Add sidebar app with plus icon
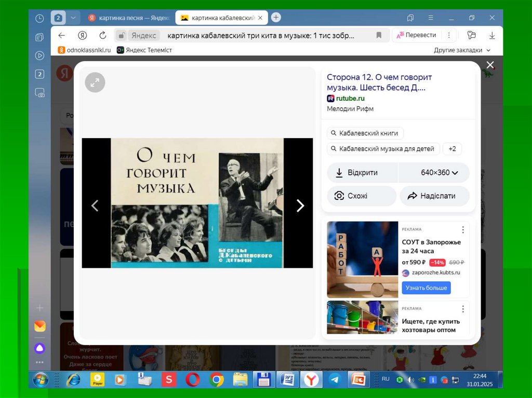This screenshot has width=532, height=398. tap(39, 308)
